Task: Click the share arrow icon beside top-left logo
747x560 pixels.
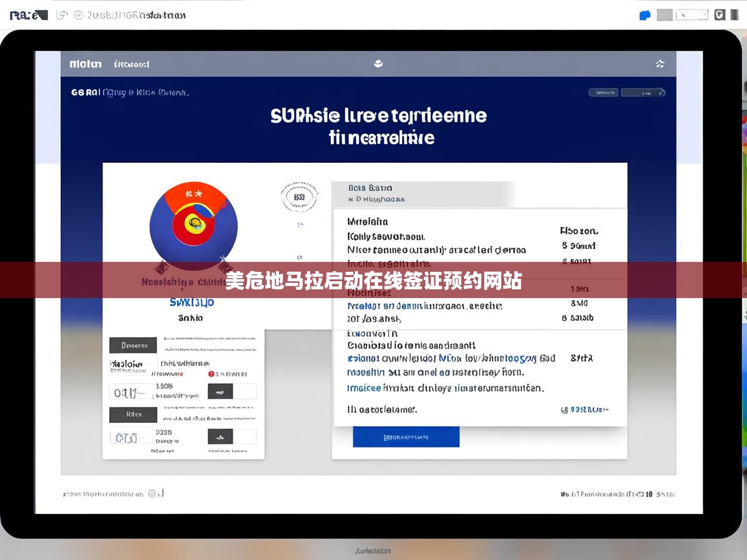Action: pyautogui.click(x=61, y=15)
